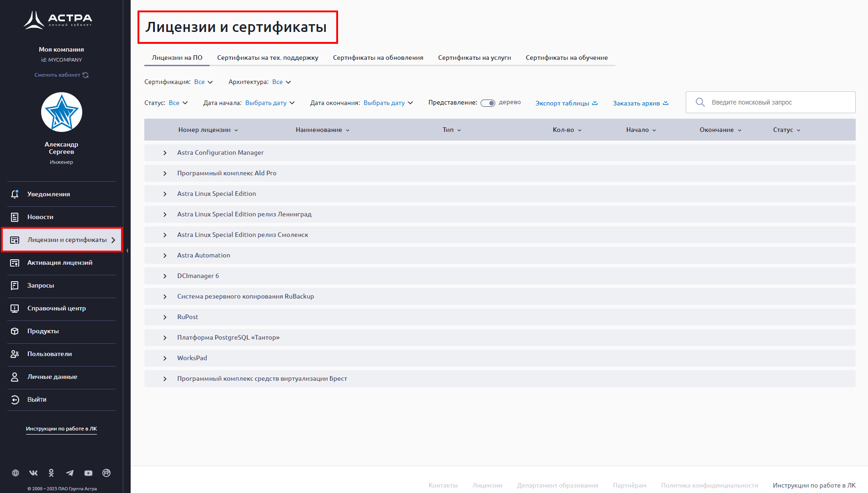The height and width of the screenshot is (493, 868).
Task: Sort by the Наименование column
Action: tap(323, 130)
